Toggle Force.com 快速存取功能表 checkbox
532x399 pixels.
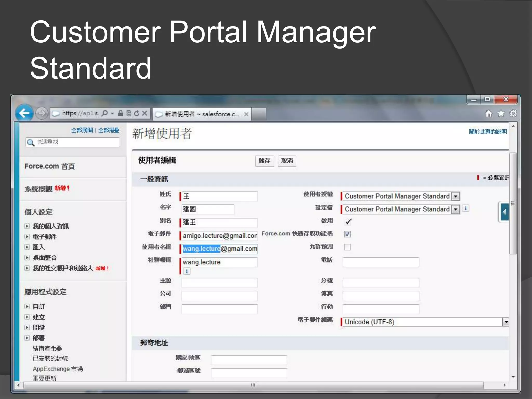tap(347, 234)
